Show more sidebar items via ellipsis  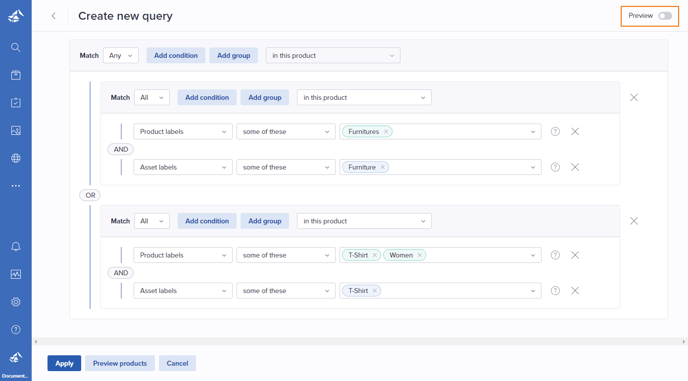coord(16,186)
